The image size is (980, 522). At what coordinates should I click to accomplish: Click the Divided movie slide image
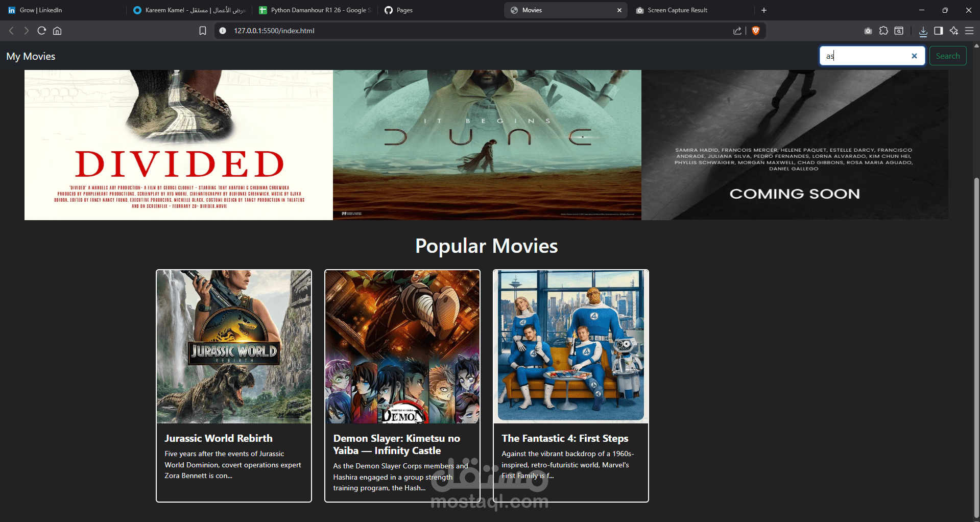(179, 145)
